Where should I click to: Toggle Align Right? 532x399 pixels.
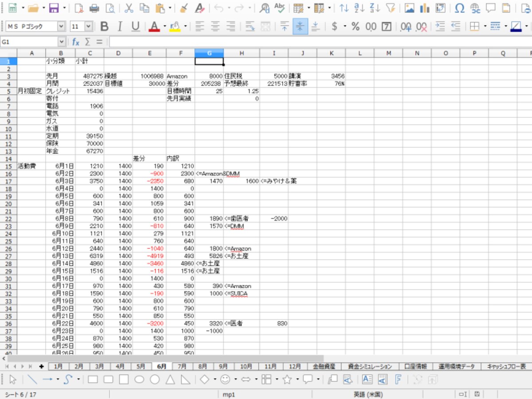pyautogui.click(x=231, y=27)
